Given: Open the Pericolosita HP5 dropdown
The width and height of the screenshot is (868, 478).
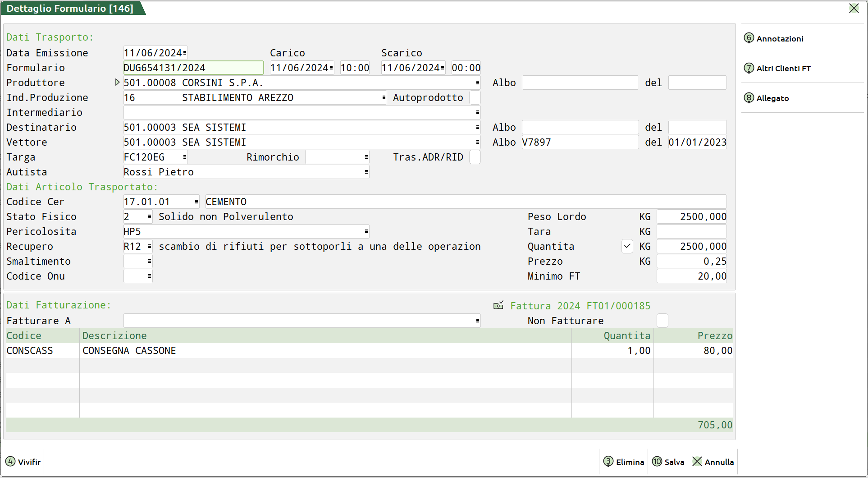Looking at the screenshot, I should pos(366,231).
